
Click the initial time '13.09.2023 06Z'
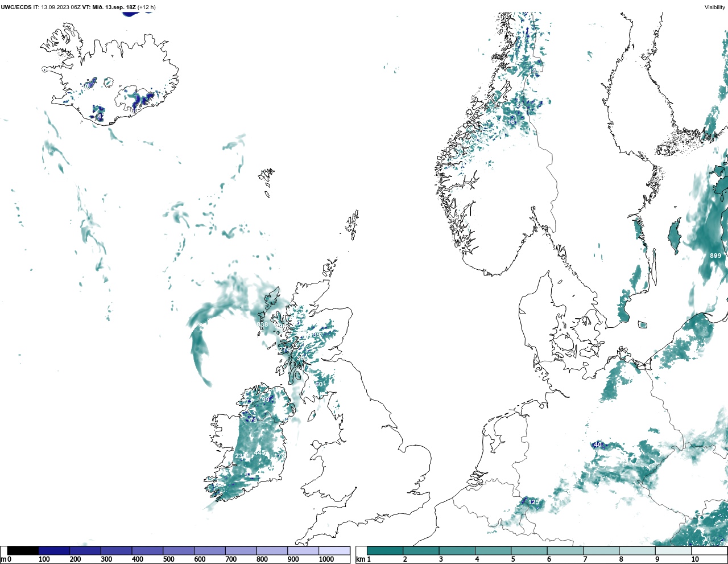[61, 7]
